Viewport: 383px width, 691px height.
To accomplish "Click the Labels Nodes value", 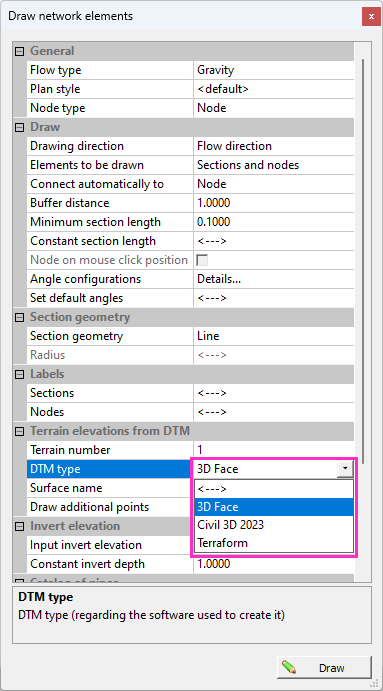I will (x=274, y=412).
